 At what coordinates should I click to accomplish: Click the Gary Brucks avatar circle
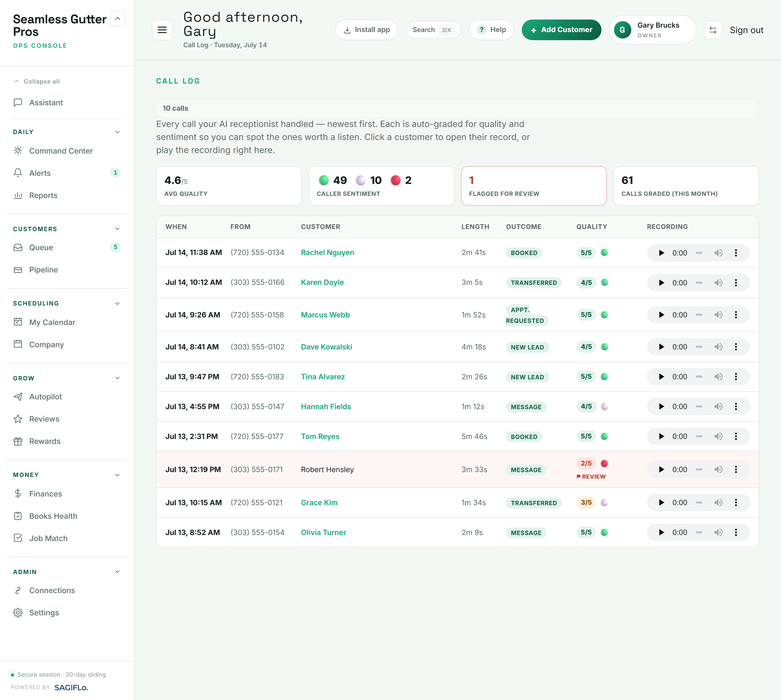point(623,30)
